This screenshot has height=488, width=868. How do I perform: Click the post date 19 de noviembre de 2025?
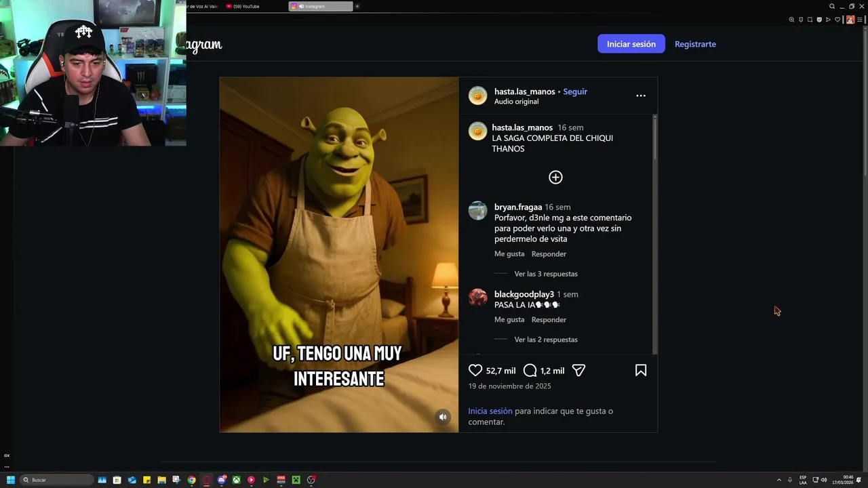click(x=509, y=386)
